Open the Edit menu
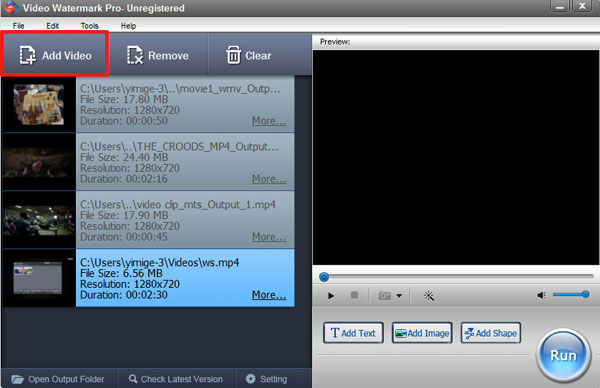Viewport: 600px width, 388px height. (x=52, y=26)
